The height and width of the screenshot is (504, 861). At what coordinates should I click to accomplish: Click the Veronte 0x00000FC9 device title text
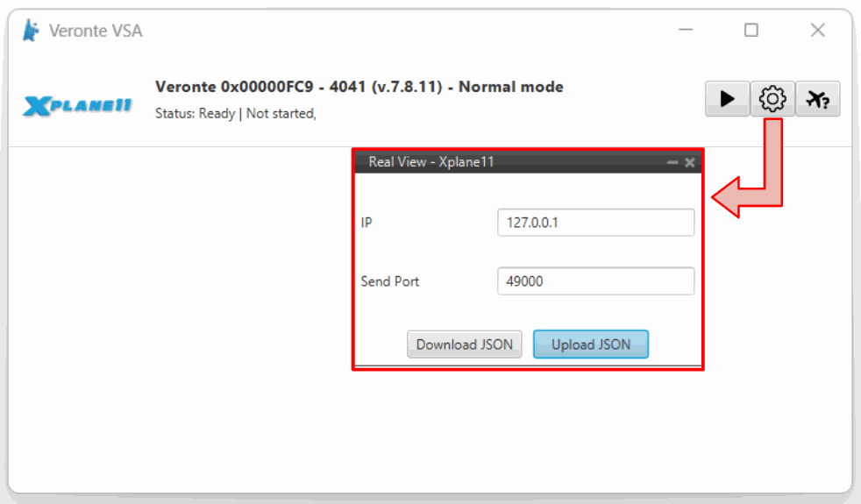pos(359,87)
